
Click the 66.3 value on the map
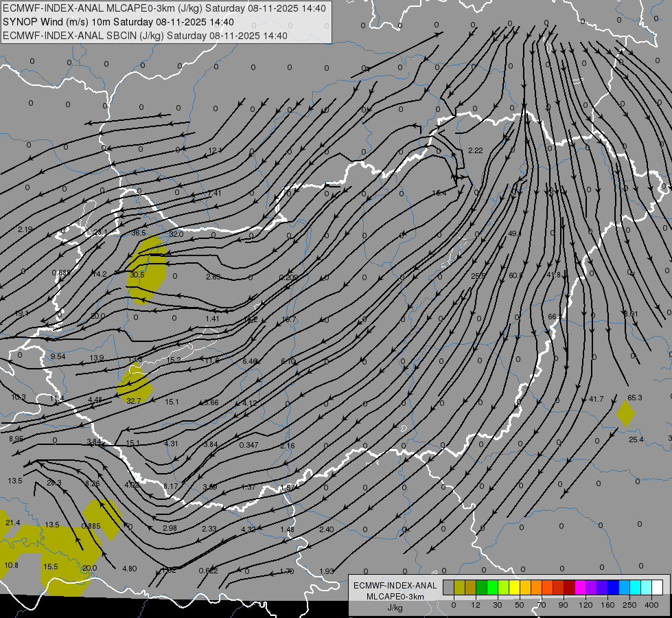pos(555,317)
